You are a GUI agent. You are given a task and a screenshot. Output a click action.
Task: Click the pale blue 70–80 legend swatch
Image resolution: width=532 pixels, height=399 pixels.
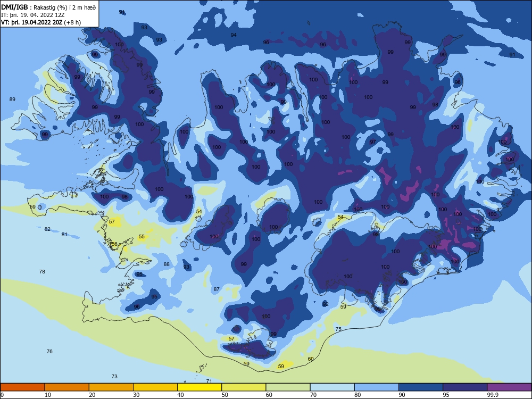click(332, 387)
